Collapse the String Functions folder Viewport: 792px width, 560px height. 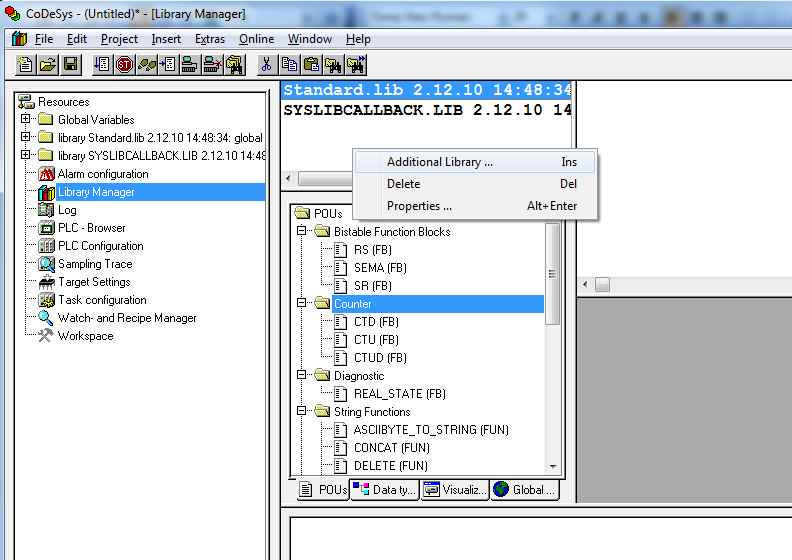click(x=302, y=411)
